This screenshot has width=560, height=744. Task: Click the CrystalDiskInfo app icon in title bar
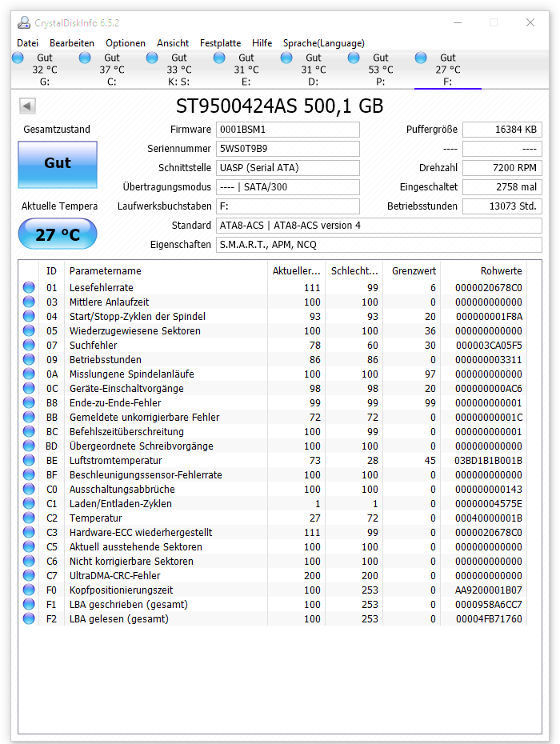pyautogui.click(x=24, y=22)
